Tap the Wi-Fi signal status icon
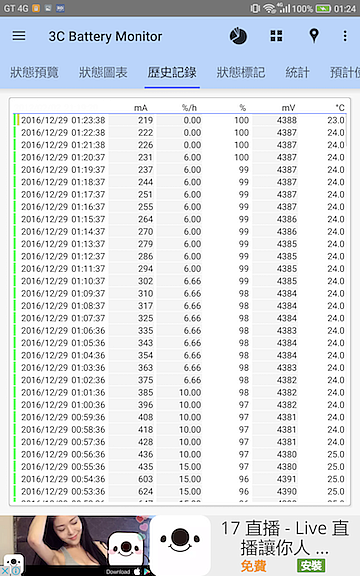The height and width of the screenshot is (576, 360). click(270, 8)
